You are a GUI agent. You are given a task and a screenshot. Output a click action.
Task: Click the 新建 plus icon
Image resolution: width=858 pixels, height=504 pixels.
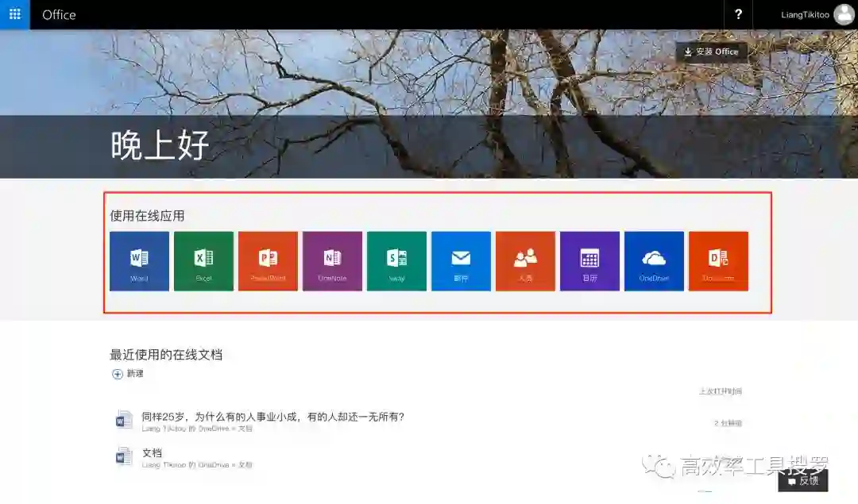117,374
